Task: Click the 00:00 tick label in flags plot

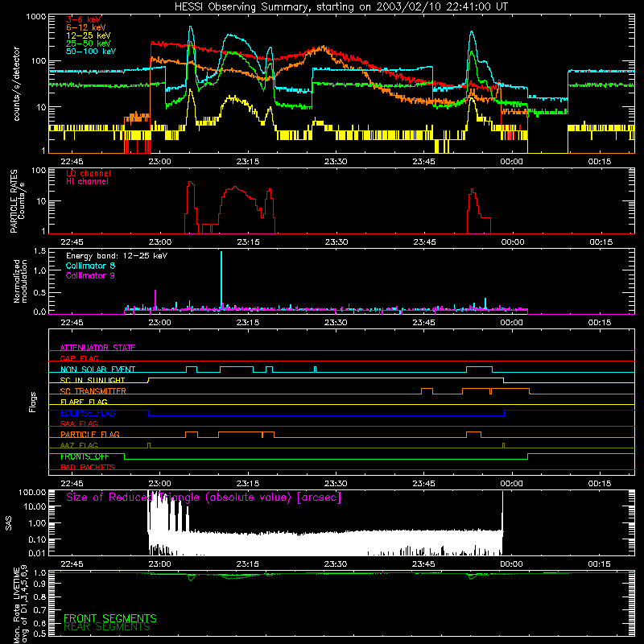Action: 512,484
